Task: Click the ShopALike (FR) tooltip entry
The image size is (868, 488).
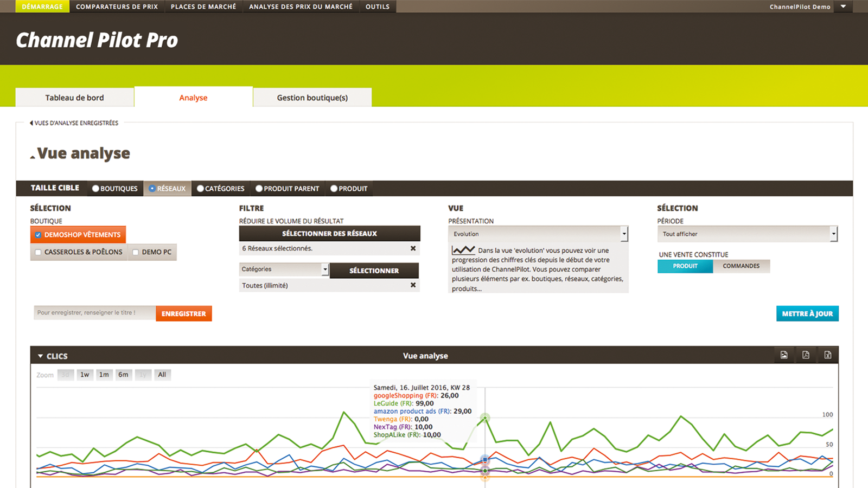Action: 407,435
